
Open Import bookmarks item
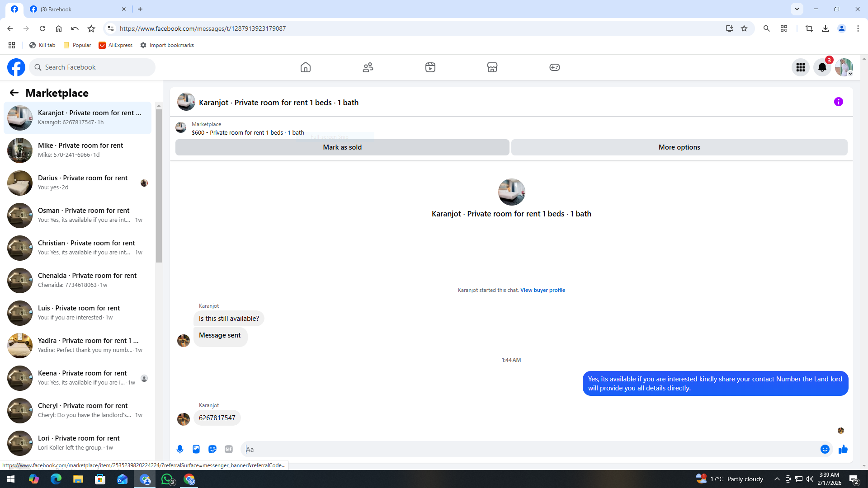pos(167,45)
